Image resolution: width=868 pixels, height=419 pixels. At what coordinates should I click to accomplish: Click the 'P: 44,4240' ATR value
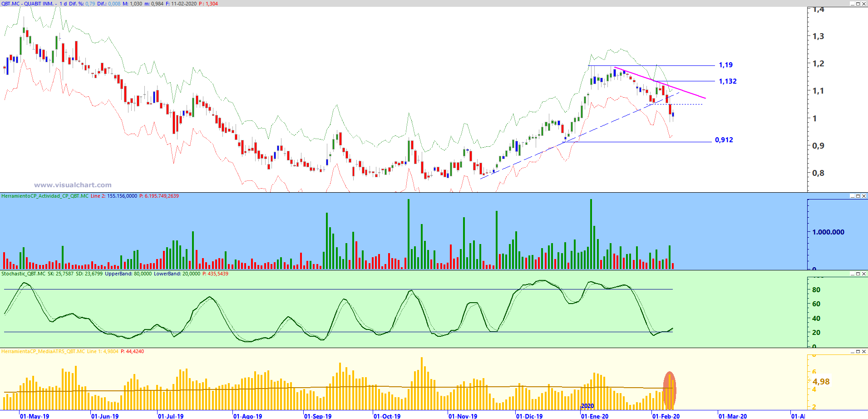[x=132, y=351]
